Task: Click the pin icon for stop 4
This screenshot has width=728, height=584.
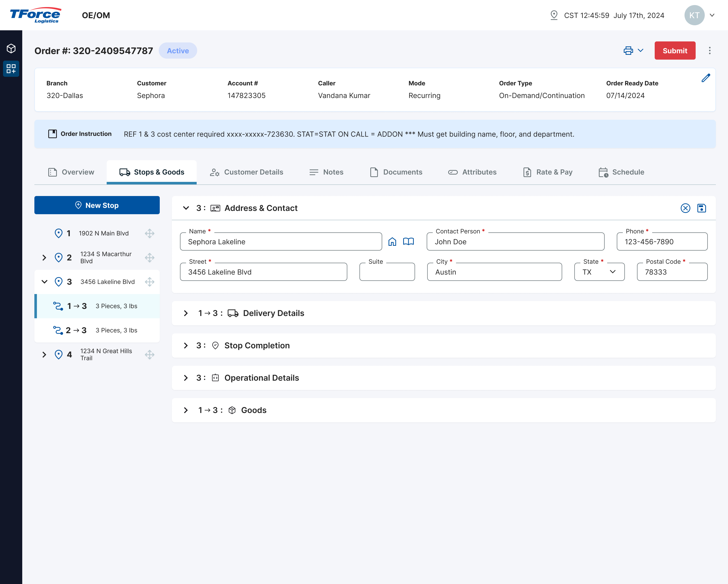Action: coord(58,355)
